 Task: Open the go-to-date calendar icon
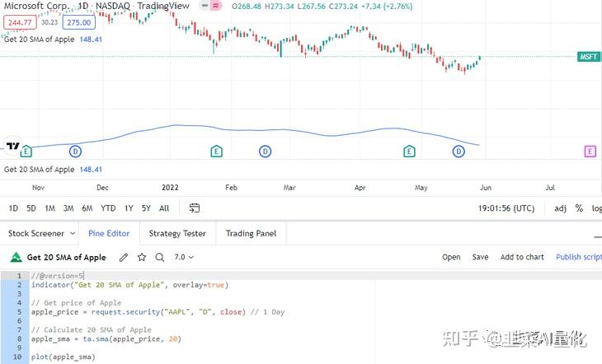pos(195,208)
